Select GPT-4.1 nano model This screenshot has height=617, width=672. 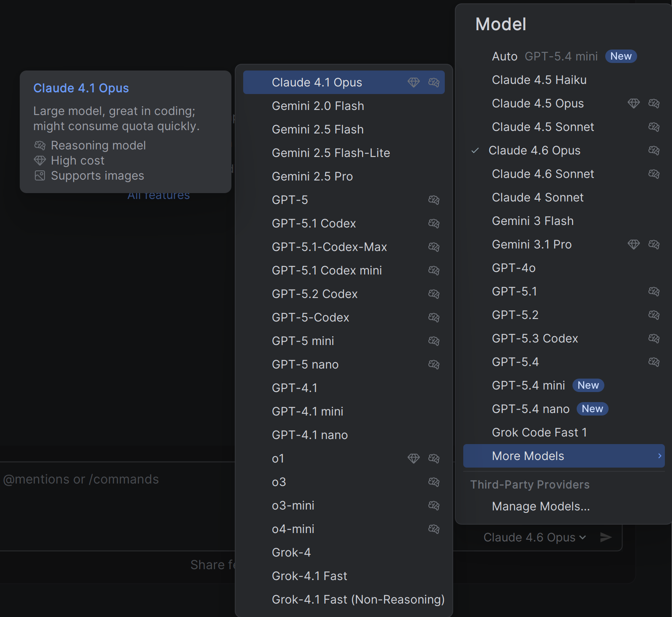[x=344, y=435]
